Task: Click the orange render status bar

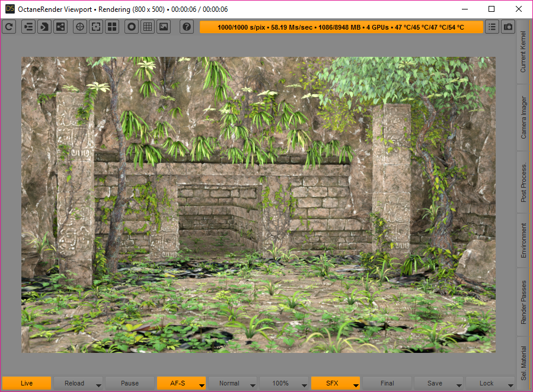Action: (x=341, y=27)
